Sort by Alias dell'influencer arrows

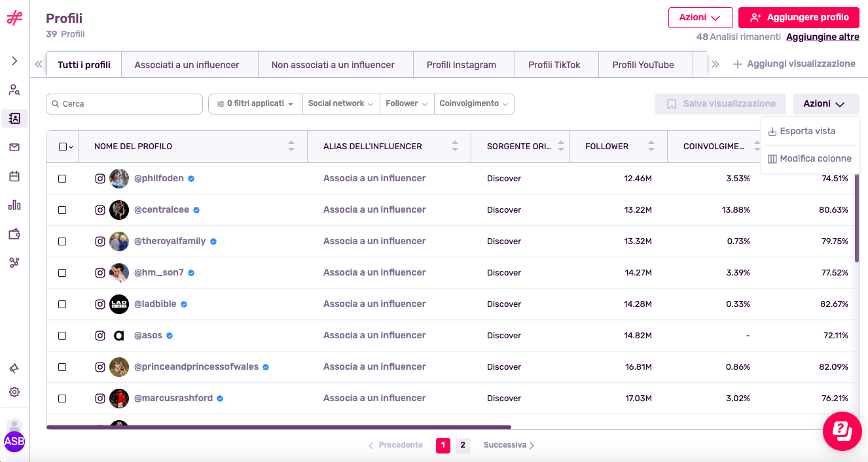pyautogui.click(x=455, y=147)
